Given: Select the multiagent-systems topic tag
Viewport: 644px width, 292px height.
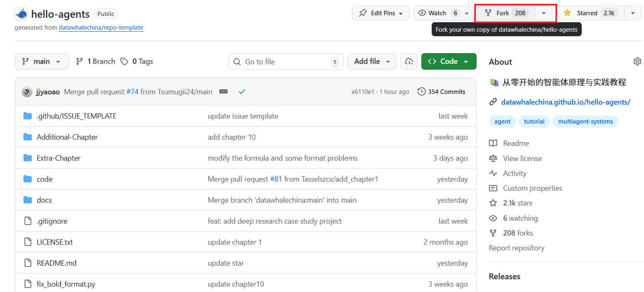Looking at the screenshot, I should coord(585,121).
